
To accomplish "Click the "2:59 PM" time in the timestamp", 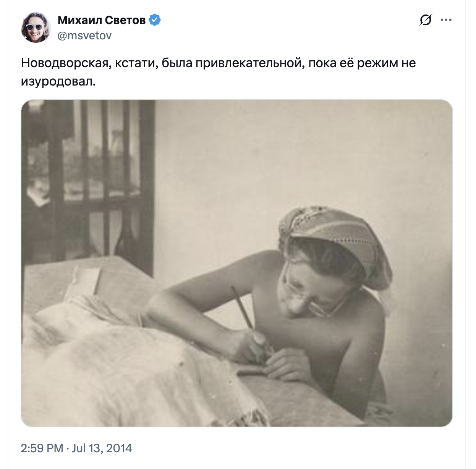I will (42, 448).
